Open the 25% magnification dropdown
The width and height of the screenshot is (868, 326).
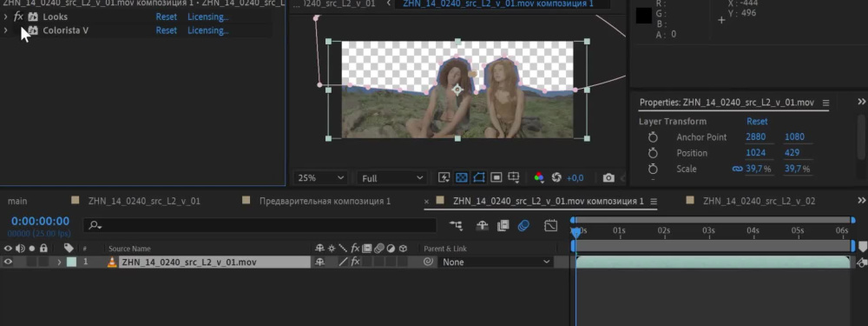point(321,178)
